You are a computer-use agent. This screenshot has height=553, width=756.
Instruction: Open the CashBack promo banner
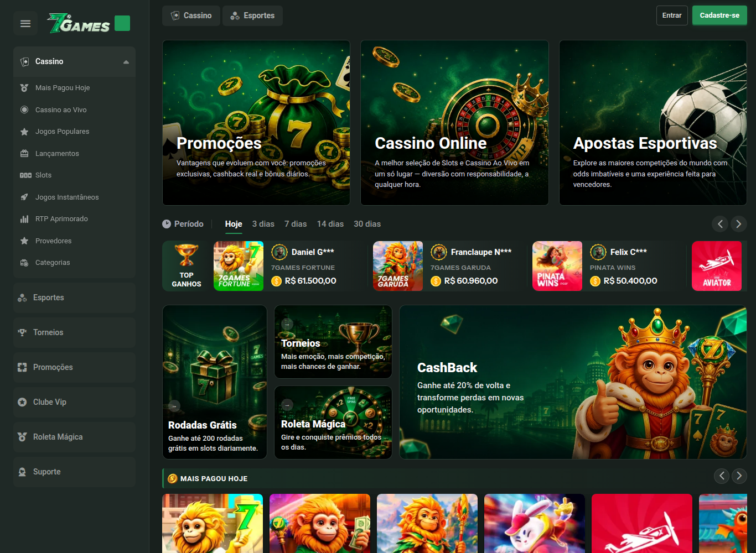pyautogui.click(x=573, y=382)
